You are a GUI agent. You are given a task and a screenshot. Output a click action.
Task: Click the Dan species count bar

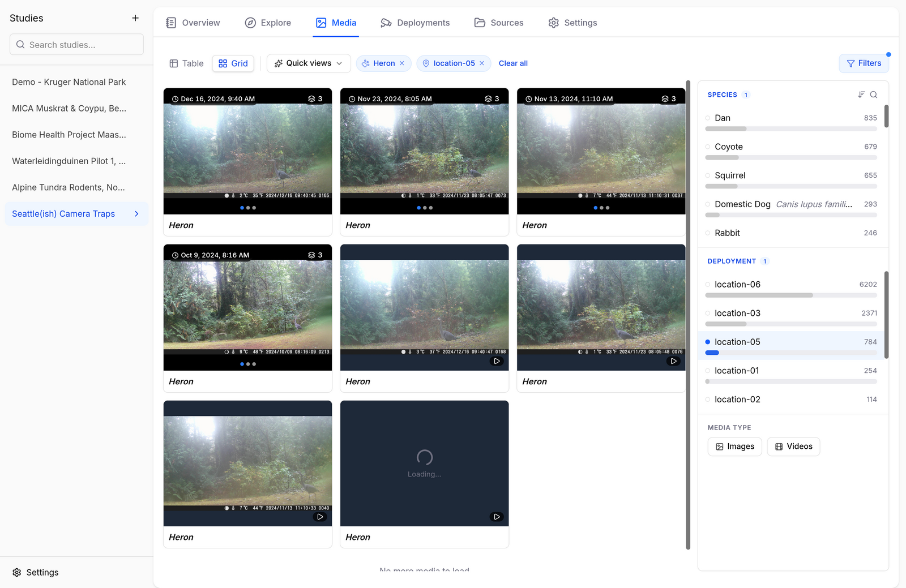tap(791, 129)
